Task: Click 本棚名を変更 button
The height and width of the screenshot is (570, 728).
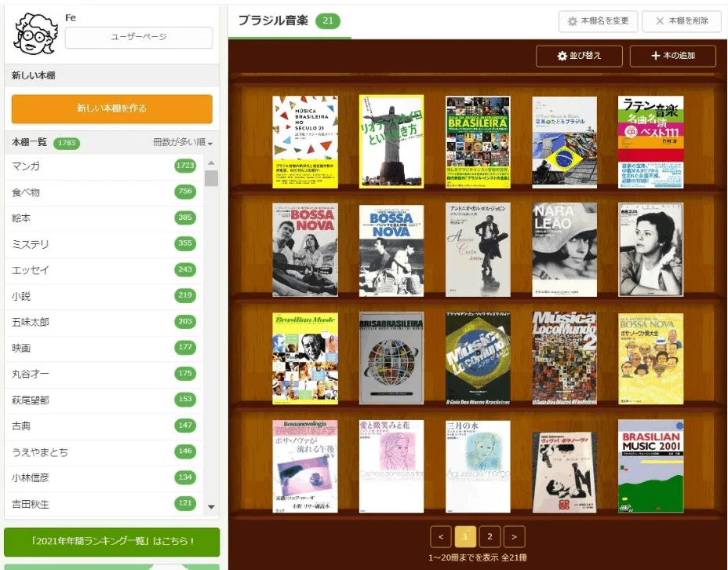Action: (x=598, y=21)
